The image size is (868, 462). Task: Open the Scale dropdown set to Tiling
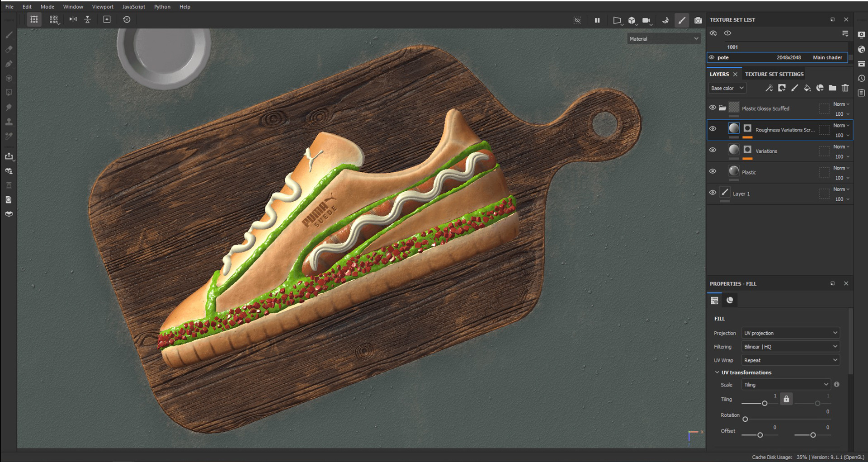click(786, 385)
